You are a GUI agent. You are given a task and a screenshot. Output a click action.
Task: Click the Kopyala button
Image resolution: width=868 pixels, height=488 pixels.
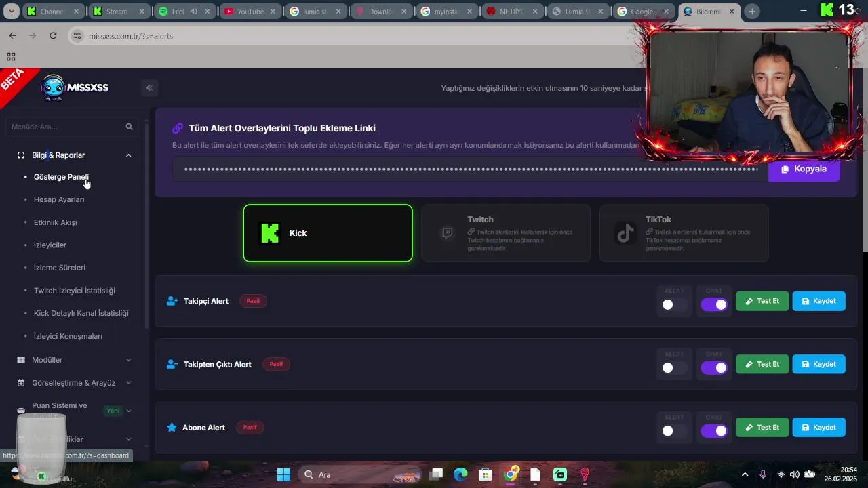click(804, 169)
